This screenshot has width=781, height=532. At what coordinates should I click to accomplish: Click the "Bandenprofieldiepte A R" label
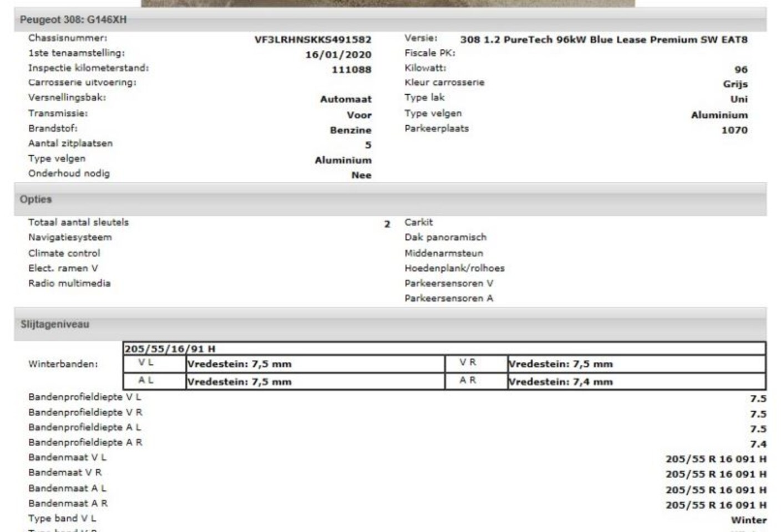point(85,442)
